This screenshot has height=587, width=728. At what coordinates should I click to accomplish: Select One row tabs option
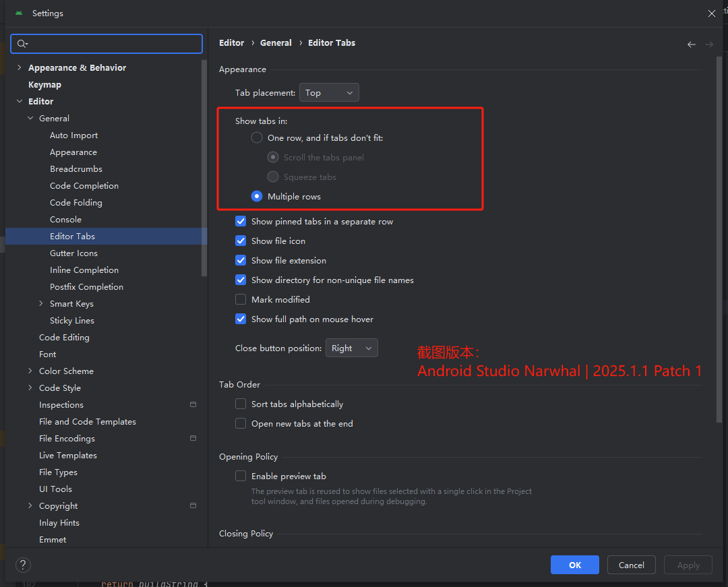(257, 137)
